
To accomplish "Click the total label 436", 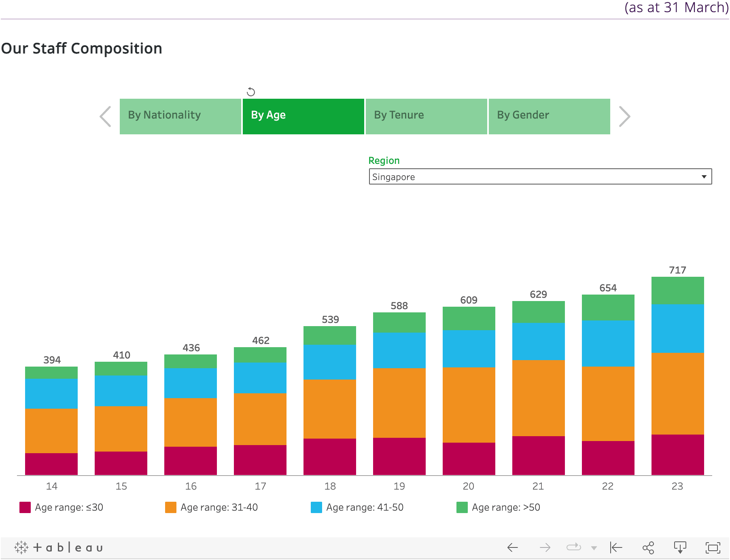I will point(191,348).
